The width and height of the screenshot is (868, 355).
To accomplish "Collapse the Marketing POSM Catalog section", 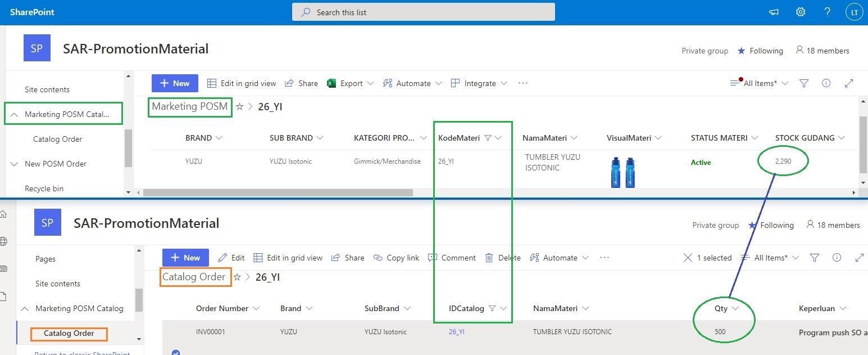I will [x=15, y=113].
